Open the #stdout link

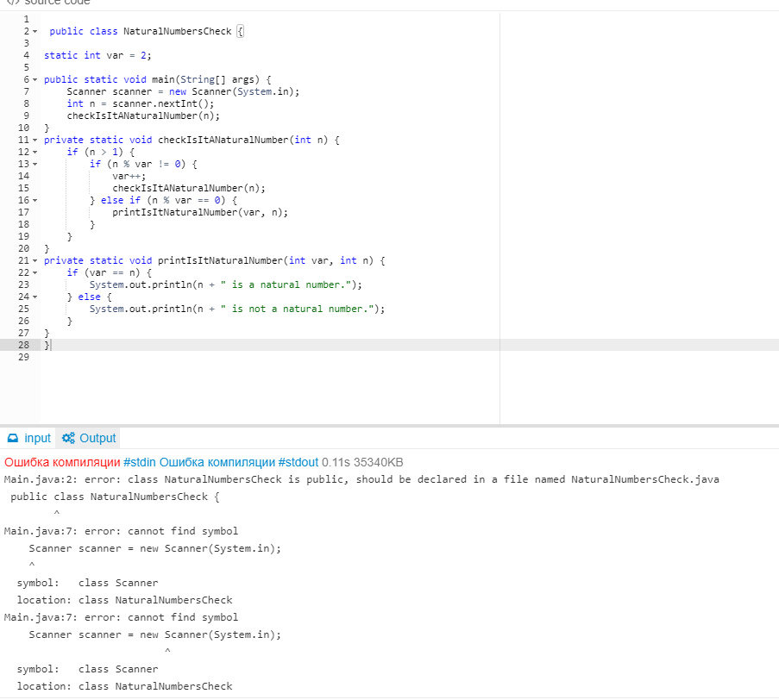pos(298,462)
